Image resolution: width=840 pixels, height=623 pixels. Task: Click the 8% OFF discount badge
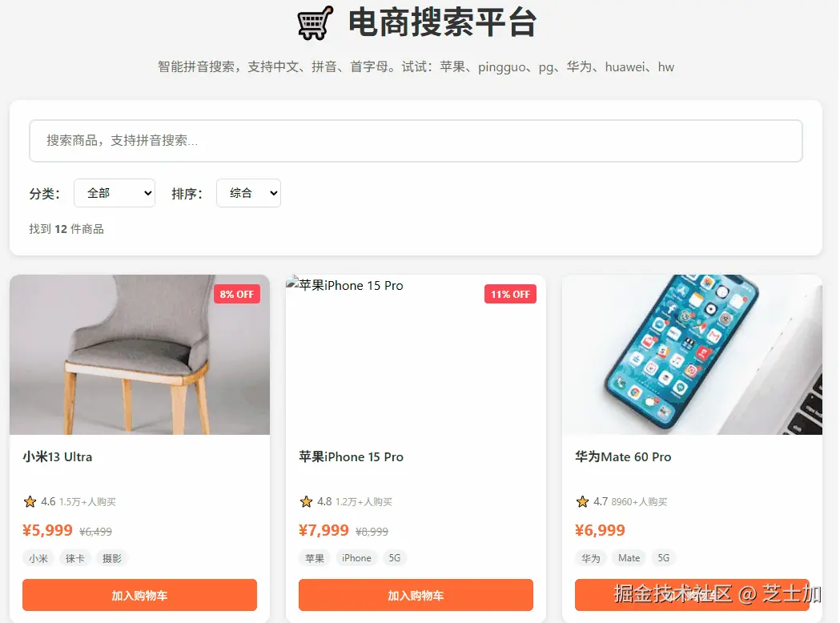tap(237, 294)
